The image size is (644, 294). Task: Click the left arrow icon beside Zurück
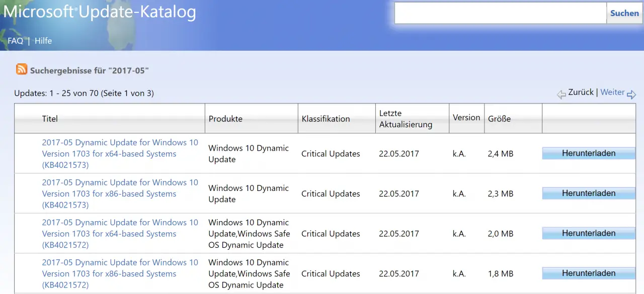tap(561, 94)
